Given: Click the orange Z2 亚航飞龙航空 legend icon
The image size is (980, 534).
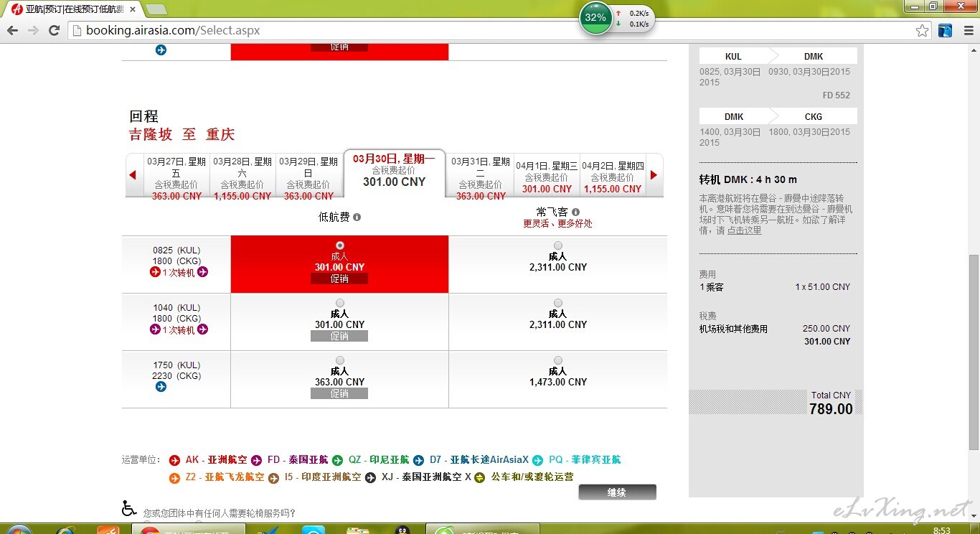Looking at the screenshot, I should click(x=174, y=478).
